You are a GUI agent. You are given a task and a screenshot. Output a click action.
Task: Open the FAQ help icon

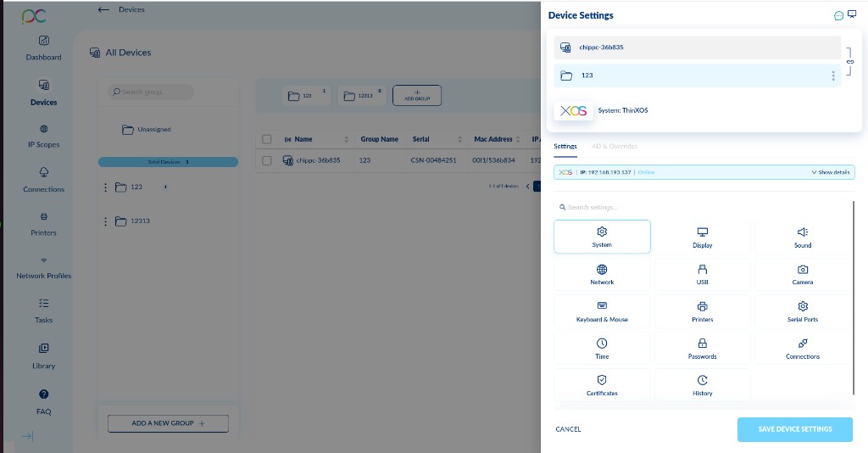[x=44, y=394]
